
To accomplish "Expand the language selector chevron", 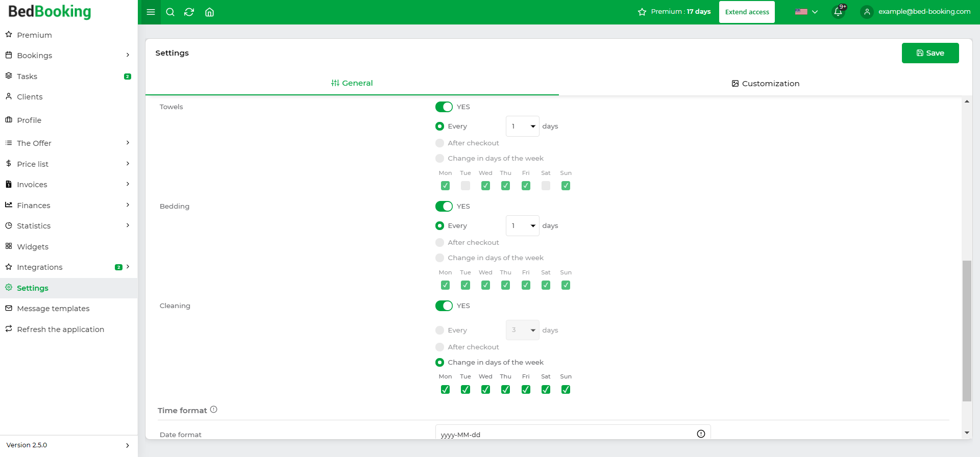I will (815, 12).
